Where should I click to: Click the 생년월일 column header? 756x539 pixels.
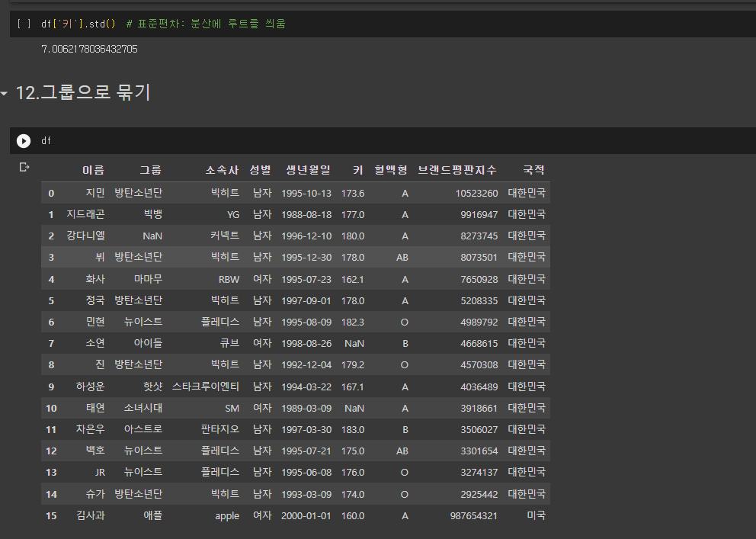(309, 170)
